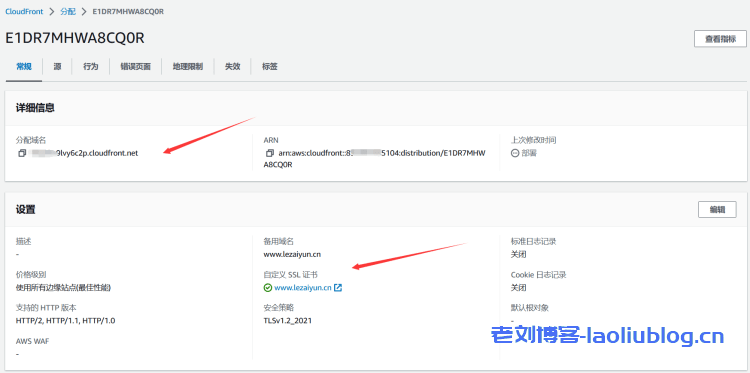Click the TLSv1.2_2021 security policy value

point(287,321)
